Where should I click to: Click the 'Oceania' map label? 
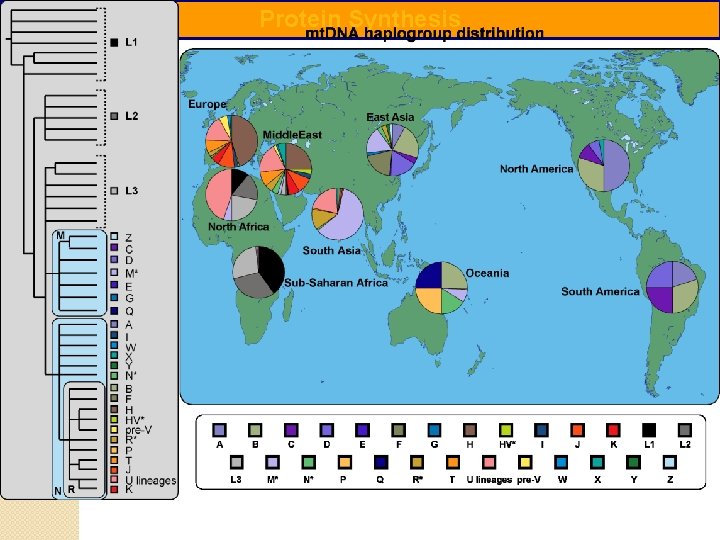point(487,273)
